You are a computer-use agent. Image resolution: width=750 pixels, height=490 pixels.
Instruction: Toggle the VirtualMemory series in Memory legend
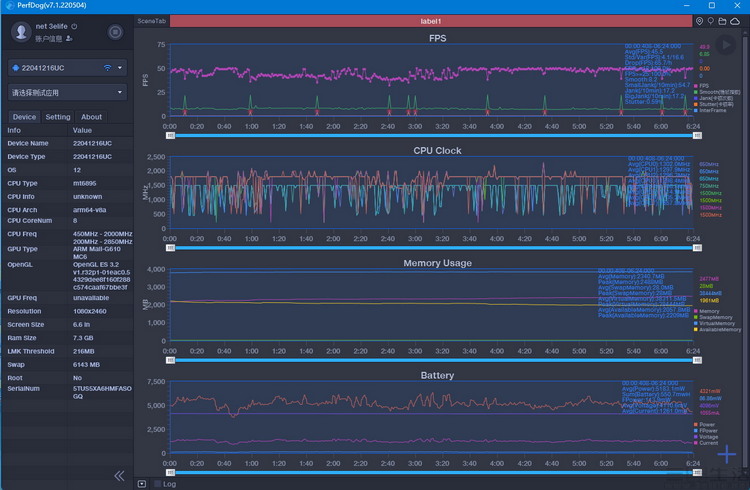click(714, 323)
